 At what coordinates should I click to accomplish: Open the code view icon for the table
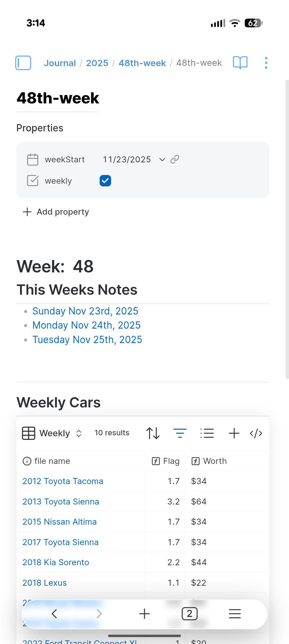pos(256,433)
